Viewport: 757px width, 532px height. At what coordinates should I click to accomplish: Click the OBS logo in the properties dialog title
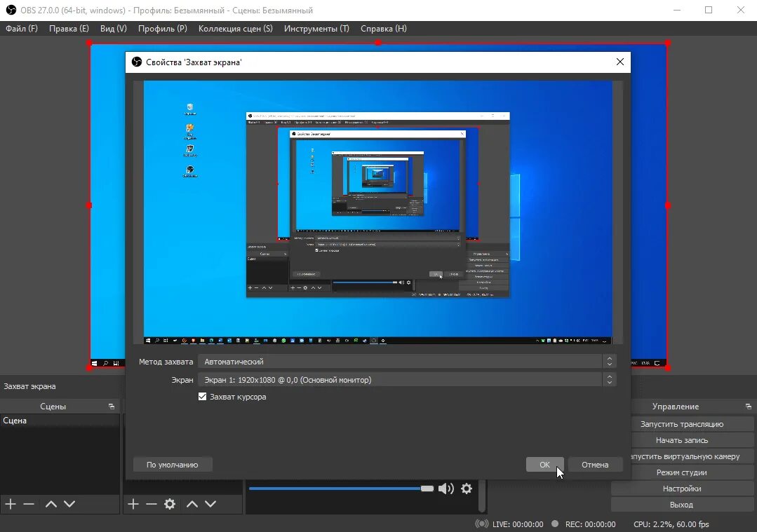click(x=137, y=62)
